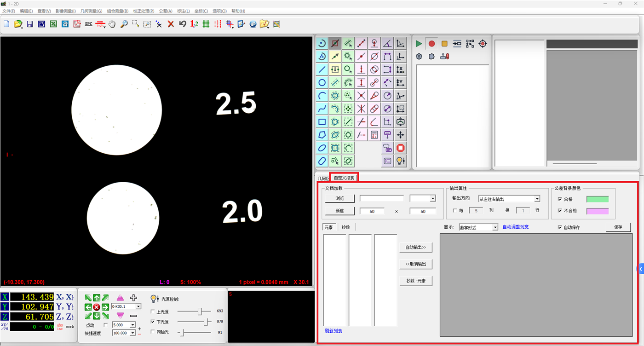Select the line drawing tool
This screenshot has width=644, height=346.
(x=322, y=69)
